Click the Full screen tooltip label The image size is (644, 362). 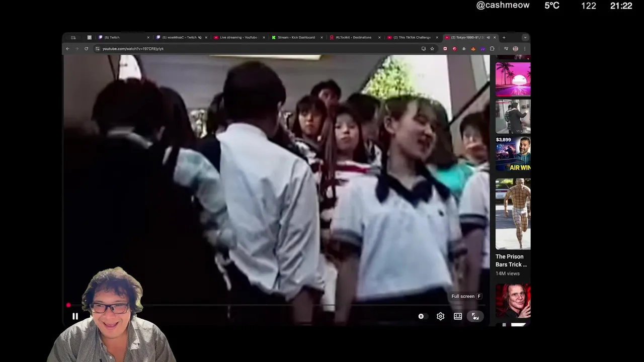(466, 296)
